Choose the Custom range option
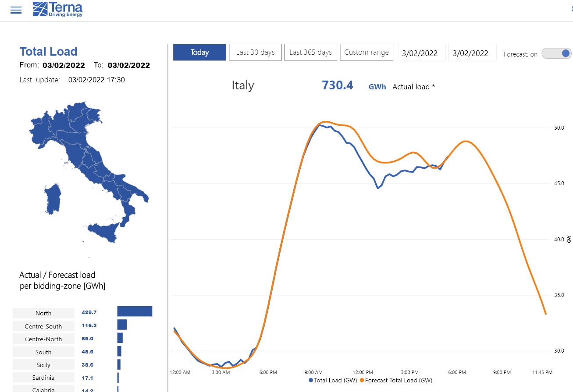 [x=367, y=52]
